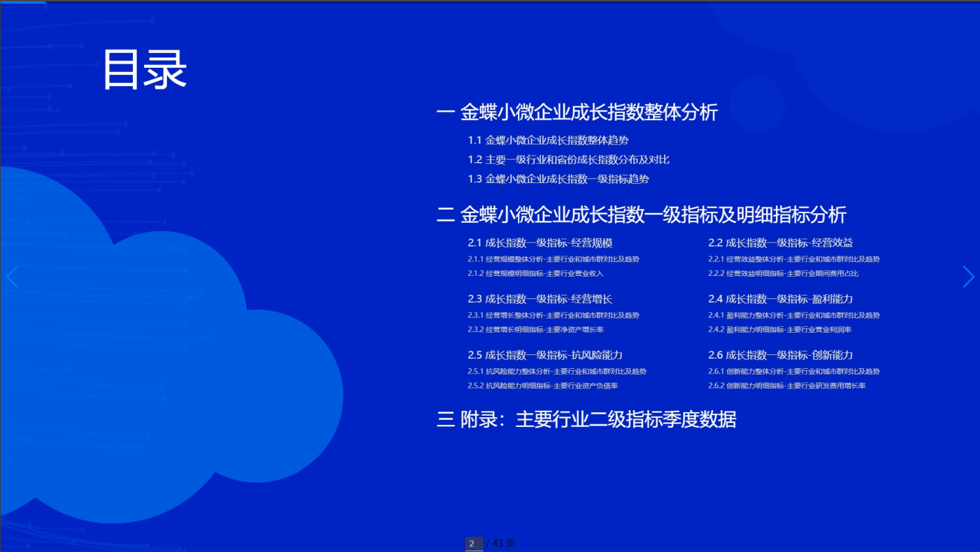Open section 二 一级指标及明细指标分析
The width and height of the screenshot is (980, 552).
(642, 215)
